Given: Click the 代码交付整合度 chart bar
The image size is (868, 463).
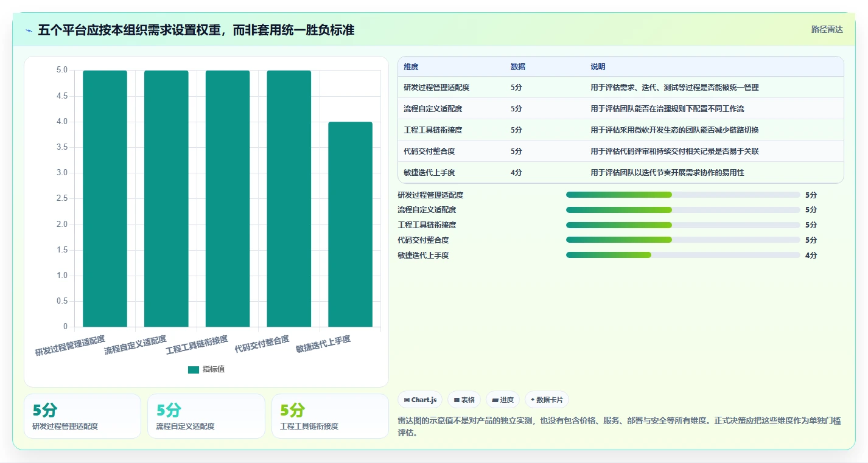Looking at the screenshot, I should point(289,199).
